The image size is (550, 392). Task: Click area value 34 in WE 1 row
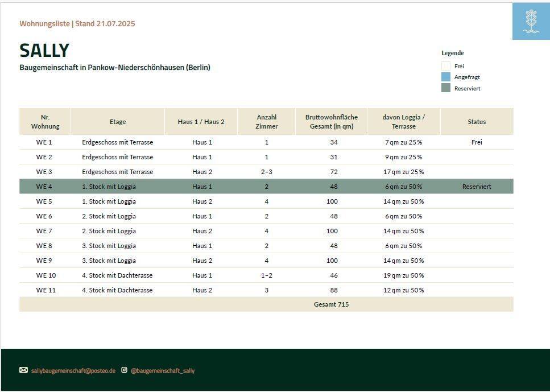[334, 142]
